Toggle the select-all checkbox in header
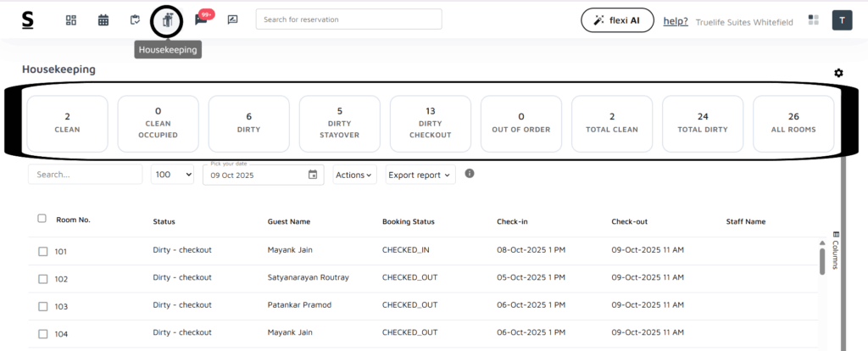This screenshot has width=868, height=351. click(x=42, y=219)
